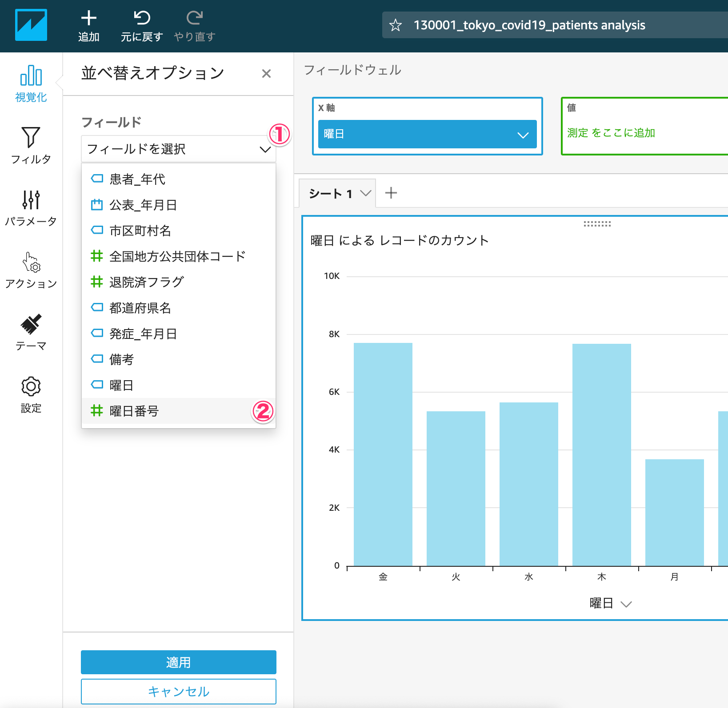Select the シート 1 sheet tab
728x708 pixels.
click(331, 194)
